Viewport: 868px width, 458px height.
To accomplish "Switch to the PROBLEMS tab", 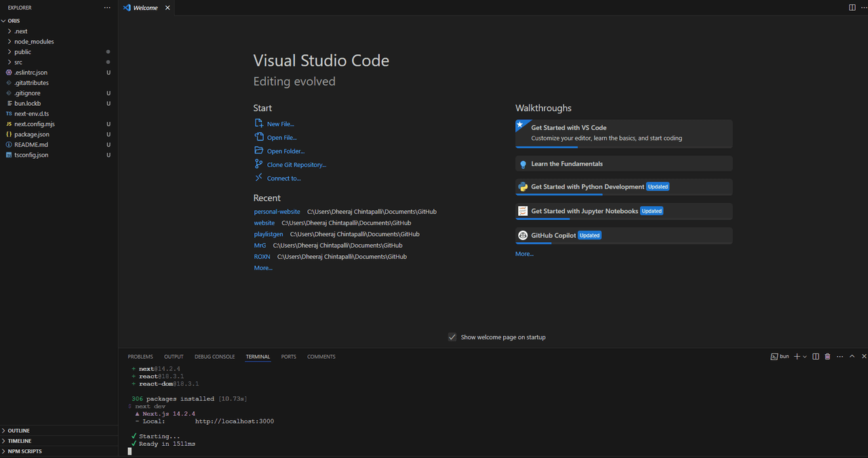I will 140,356.
